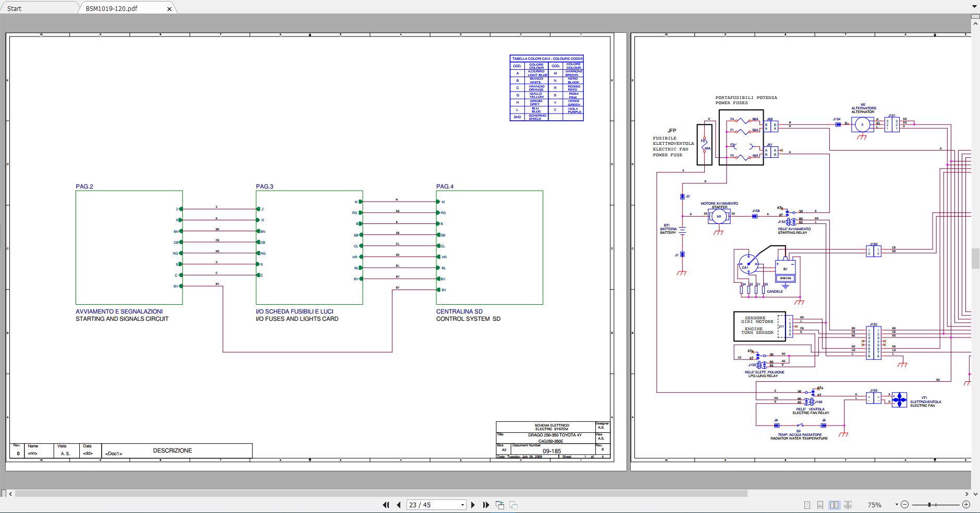Viewport: 980px width, 513px height.
Task: Switch to continuous page view
Action: click(x=820, y=505)
